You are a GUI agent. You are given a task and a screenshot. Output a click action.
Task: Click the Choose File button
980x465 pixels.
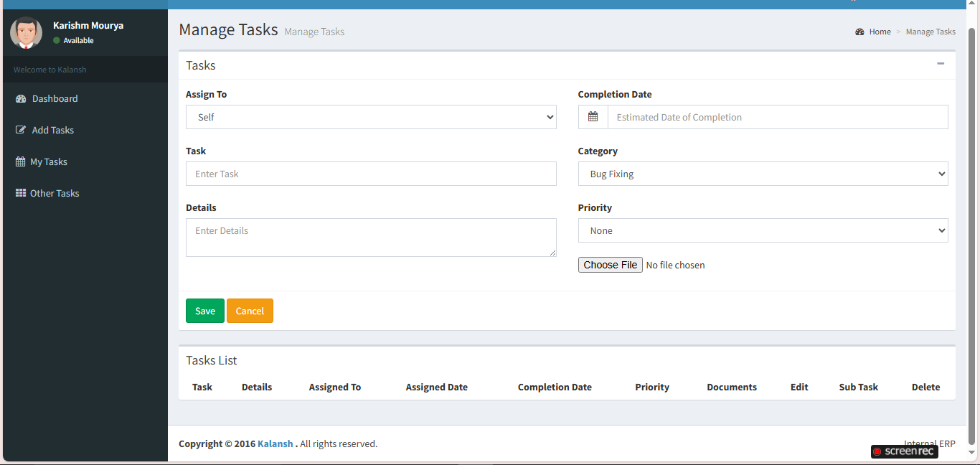click(x=611, y=265)
